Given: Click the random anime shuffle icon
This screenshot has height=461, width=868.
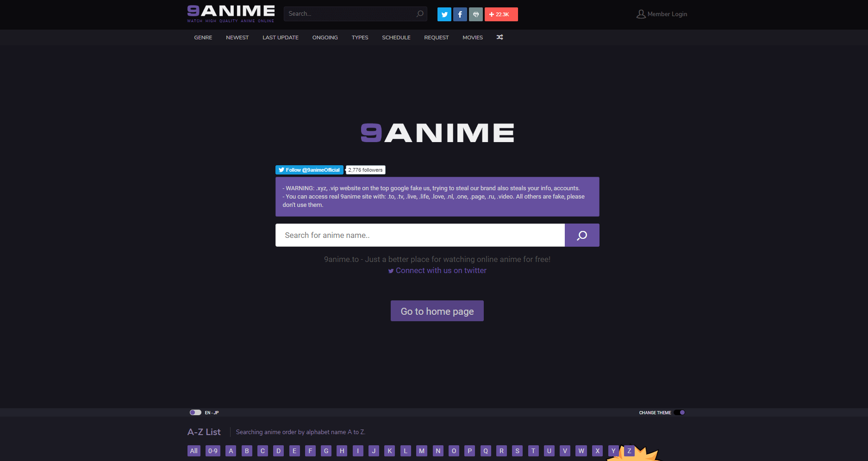Looking at the screenshot, I should point(500,37).
